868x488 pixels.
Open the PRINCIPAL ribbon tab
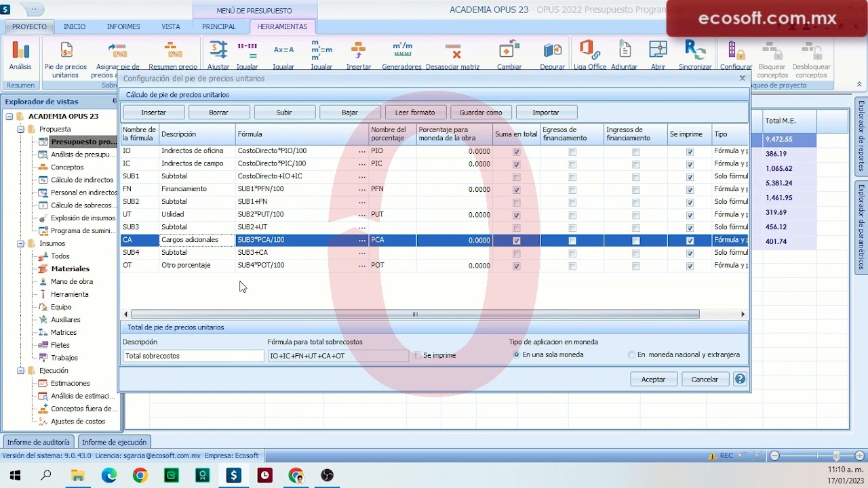219,26
